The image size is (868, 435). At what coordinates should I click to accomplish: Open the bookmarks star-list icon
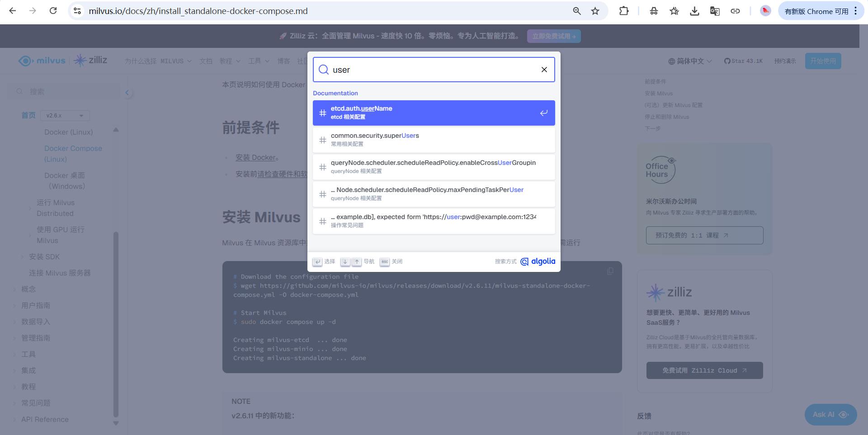675,11
